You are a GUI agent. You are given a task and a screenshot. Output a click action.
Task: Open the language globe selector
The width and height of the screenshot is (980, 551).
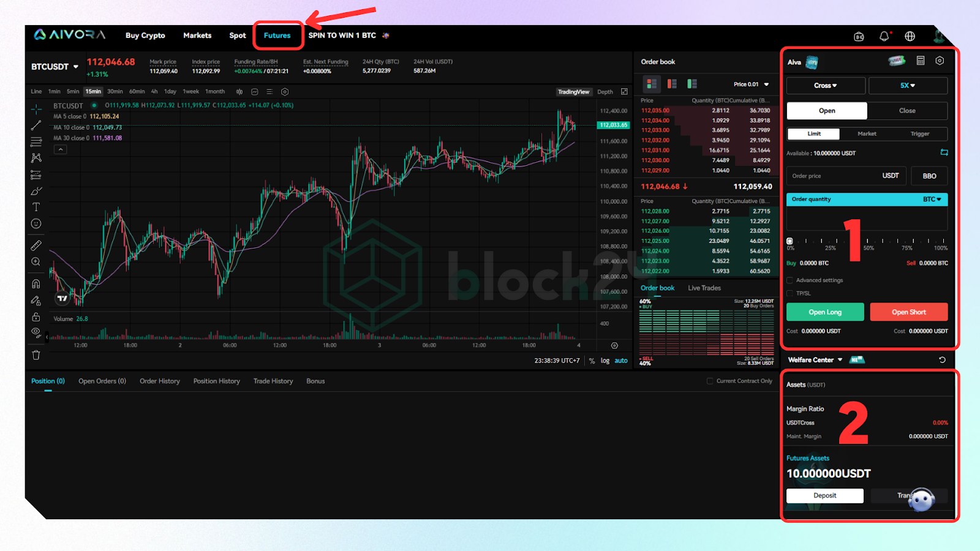910,36
